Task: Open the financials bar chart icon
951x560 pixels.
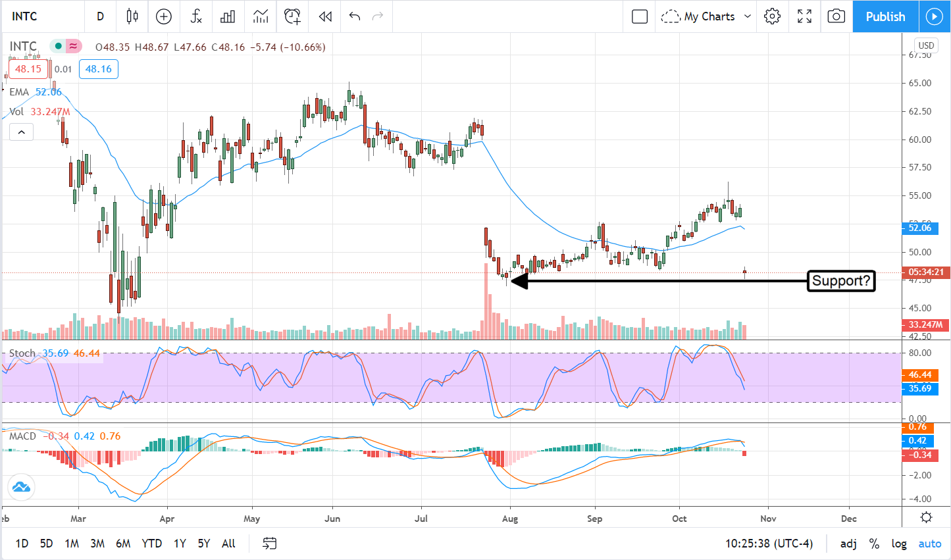Action: point(228,16)
